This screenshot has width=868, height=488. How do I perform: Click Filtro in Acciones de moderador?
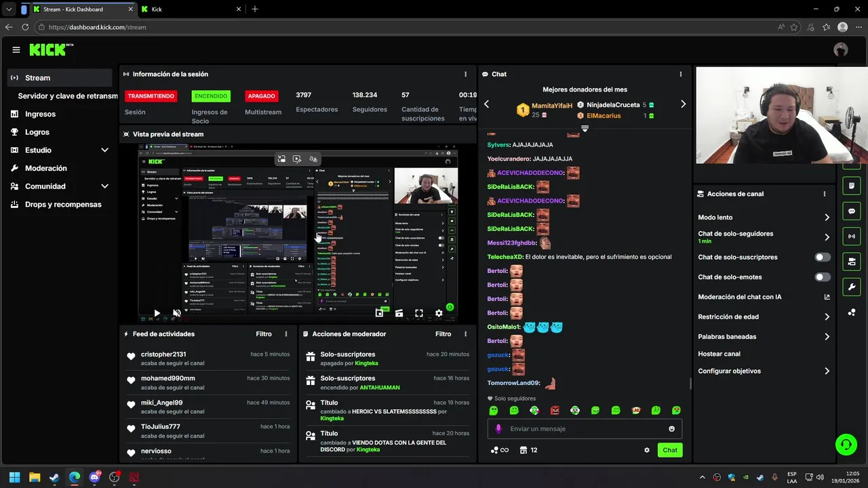443,334
